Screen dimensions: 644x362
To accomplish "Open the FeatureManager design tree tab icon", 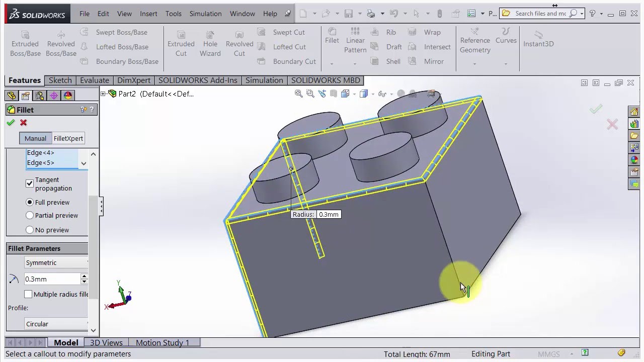I will [12, 96].
